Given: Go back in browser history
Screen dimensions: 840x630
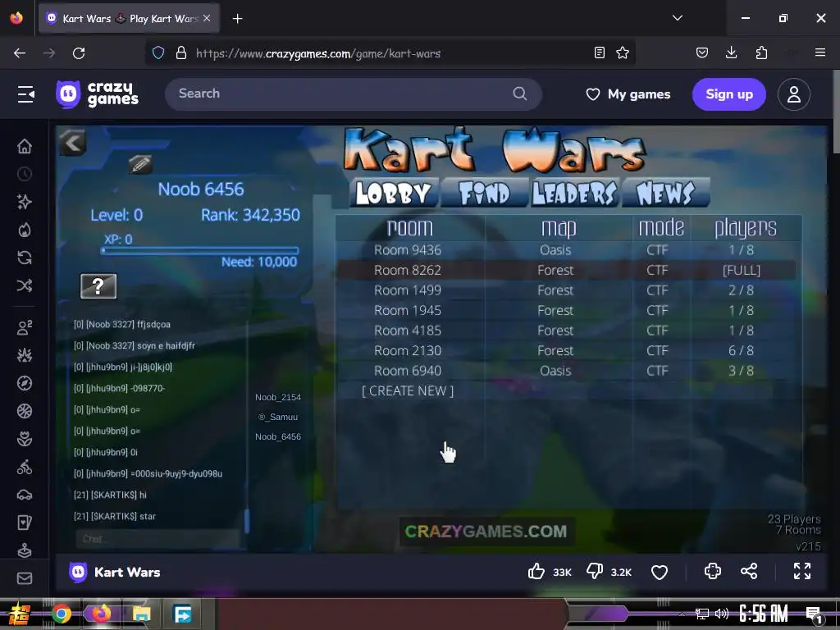Looking at the screenshot, I should 20,53.
